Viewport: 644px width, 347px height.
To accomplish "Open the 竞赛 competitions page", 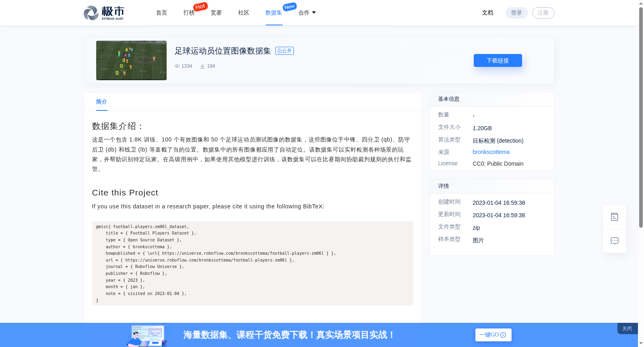I will click(217, 13).
